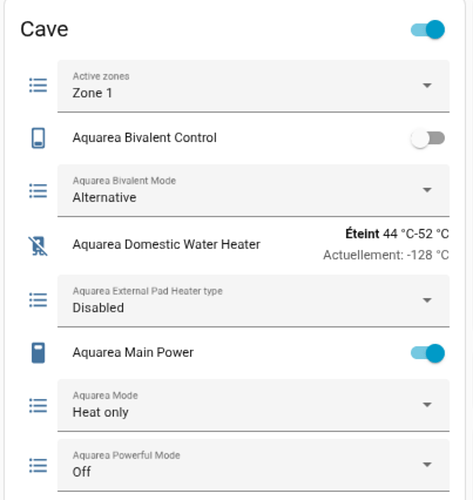Image resolution: width=473 pixels, height=500 pixels.
Task: Click the list icon beside External Pad Heater type
Action: pyautogui.click(x=38, y=300)
